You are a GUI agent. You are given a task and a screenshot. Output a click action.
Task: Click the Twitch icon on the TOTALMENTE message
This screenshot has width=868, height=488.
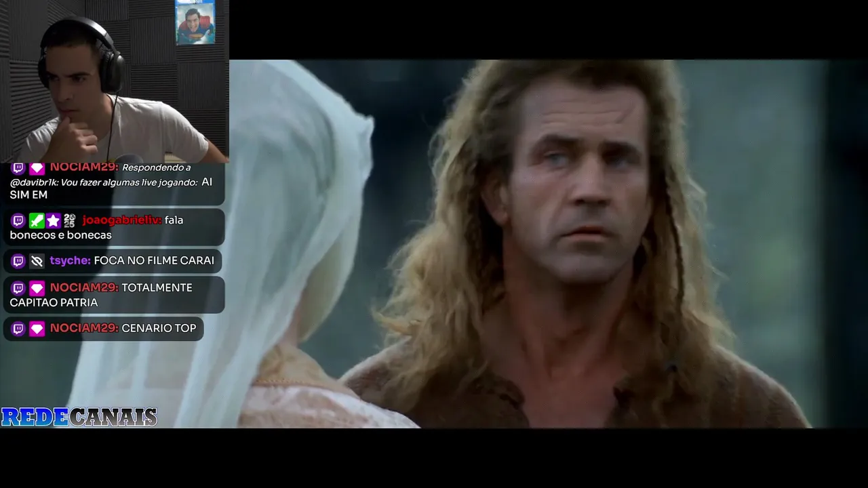pos(18,288)
